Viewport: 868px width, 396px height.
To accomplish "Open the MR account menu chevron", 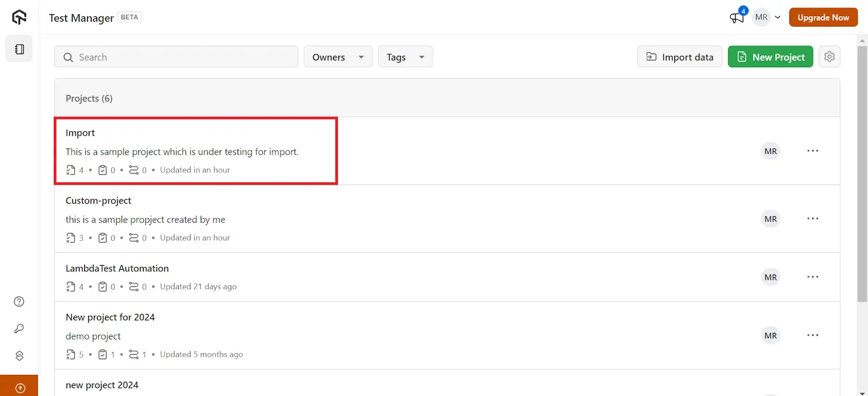I will coord(777,17).
